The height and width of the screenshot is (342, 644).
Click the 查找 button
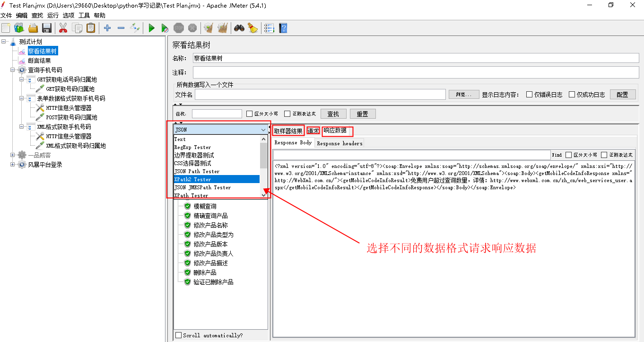pyautogui.click(x=333, y=114)
